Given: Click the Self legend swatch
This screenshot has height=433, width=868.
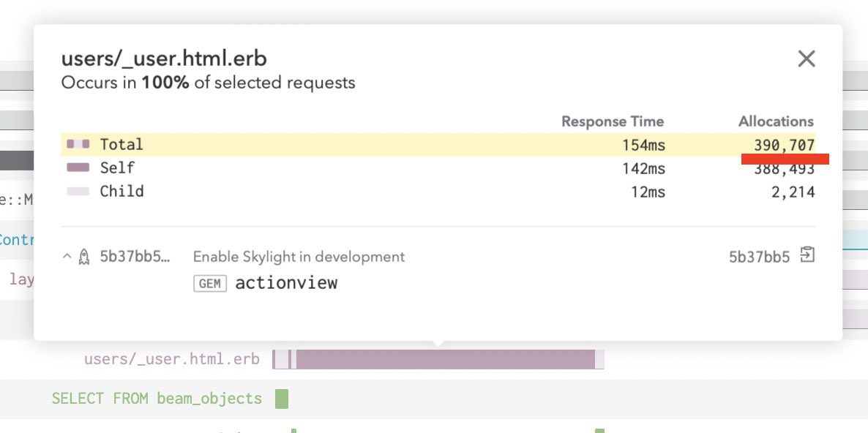Looking at the screenshot, I should pos(78,167).
